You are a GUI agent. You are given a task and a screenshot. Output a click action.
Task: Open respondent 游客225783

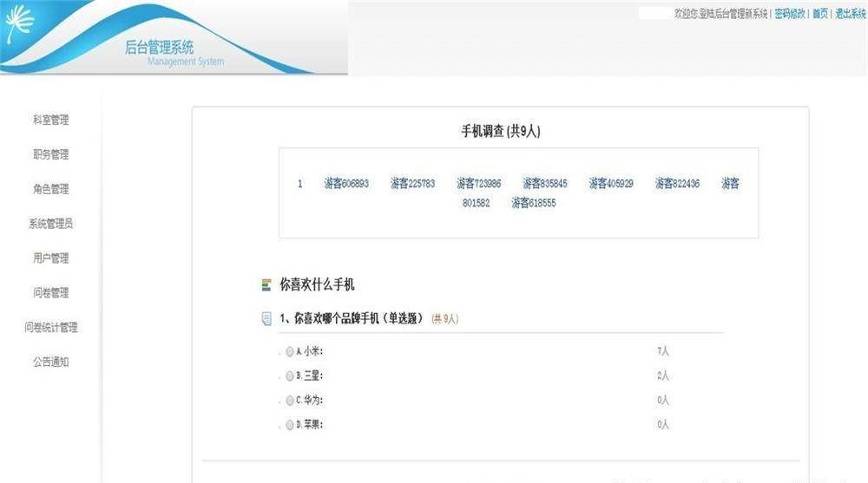coord(412,183)
